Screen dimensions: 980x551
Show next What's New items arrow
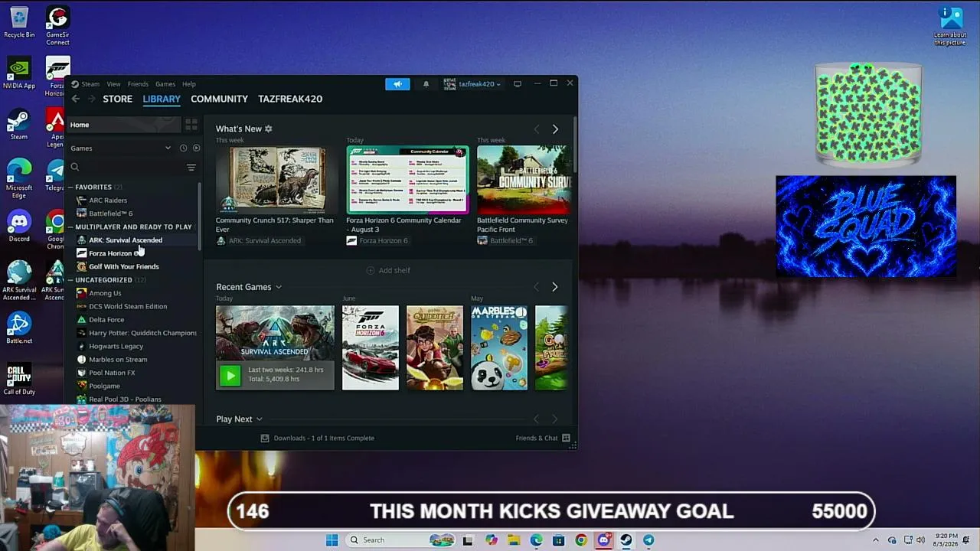555,129
